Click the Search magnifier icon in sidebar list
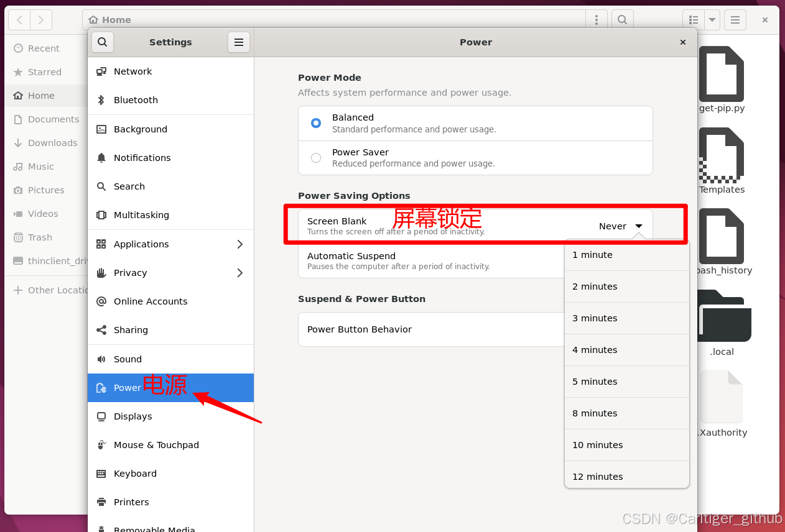The width and height of the screenshot is (785, 532). (101, 186)
